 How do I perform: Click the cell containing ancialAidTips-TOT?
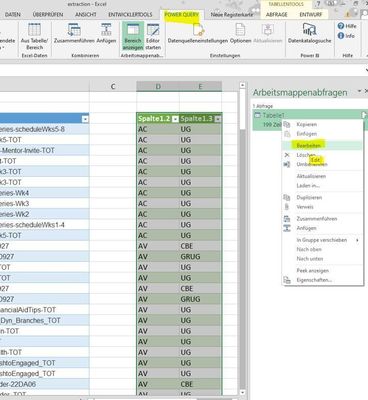[x=45, y=310]
